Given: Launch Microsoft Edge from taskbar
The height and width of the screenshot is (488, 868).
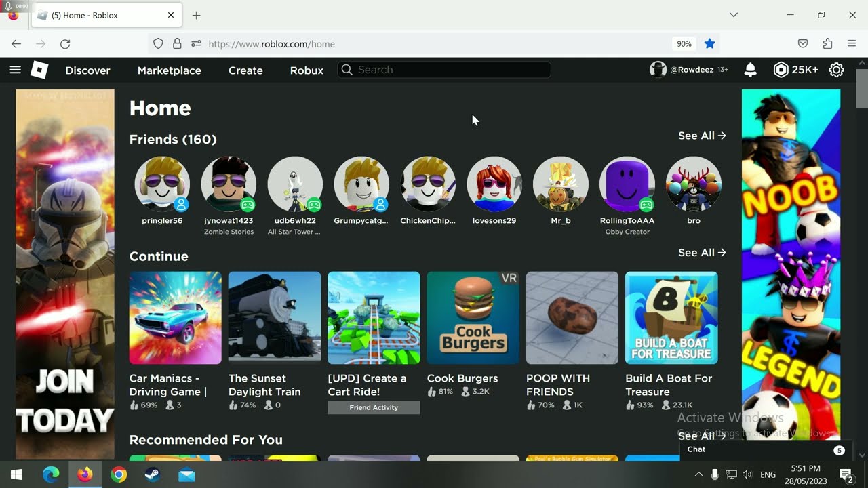Looking at the screenshot, I should tap(51, 474).
